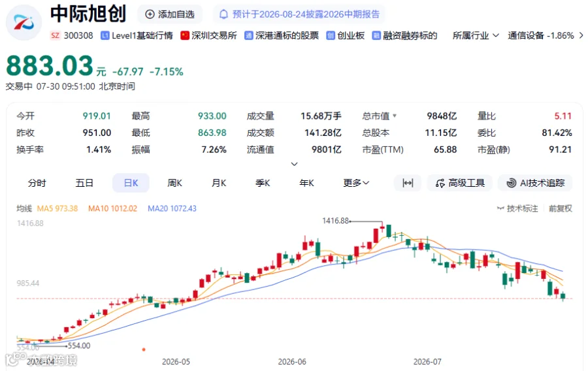Click 成交量 value 15.68万手

321,116
